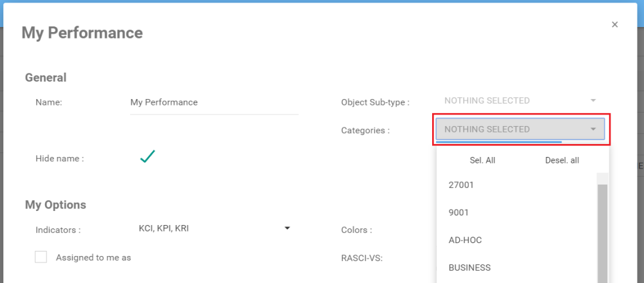Screen dimensions: 644x283
Task: Edit the Name input field
Action: (214, 102)
